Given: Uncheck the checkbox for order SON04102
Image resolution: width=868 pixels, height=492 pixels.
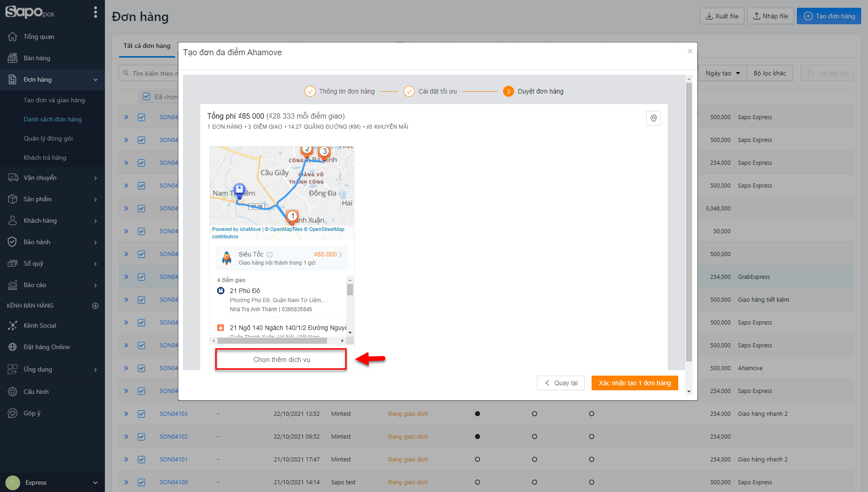Looking at the screenshot, I should tap(141, 437).
